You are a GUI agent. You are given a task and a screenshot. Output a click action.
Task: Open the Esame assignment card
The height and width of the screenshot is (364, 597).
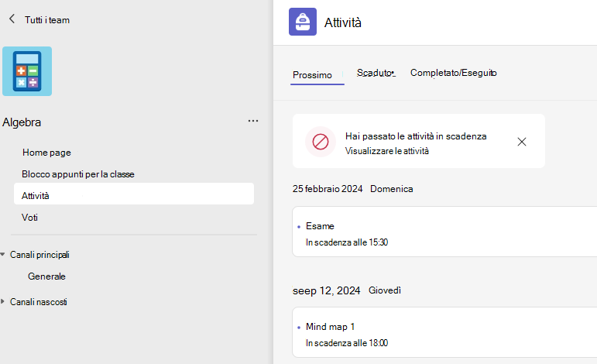click(x=444, y=232)
